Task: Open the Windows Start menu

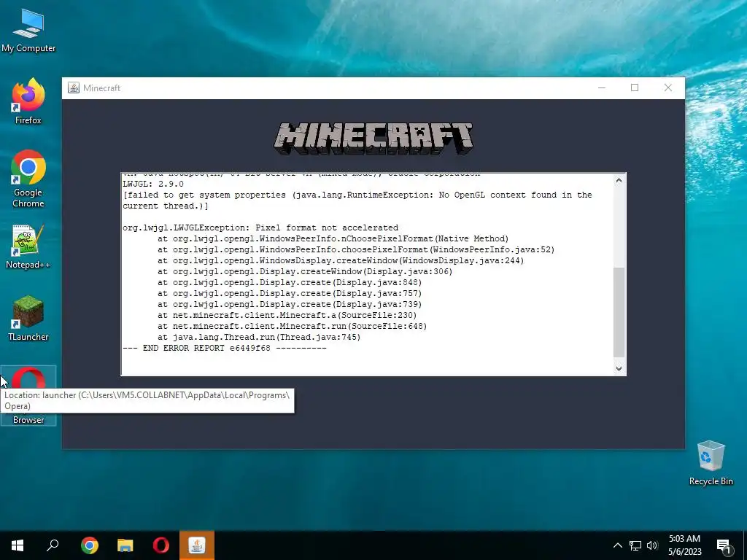Action: point(18,545)
